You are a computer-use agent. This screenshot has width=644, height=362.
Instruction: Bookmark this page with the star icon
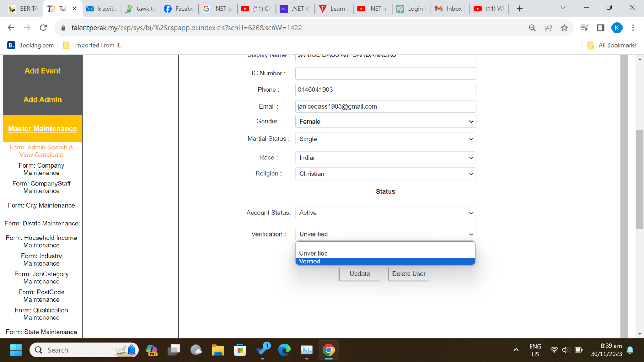click(564, 28)
